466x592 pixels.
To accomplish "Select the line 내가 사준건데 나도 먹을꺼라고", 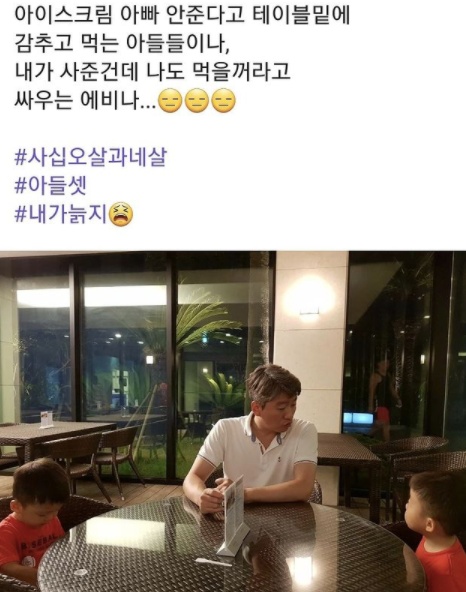I will tap(152, 72).
